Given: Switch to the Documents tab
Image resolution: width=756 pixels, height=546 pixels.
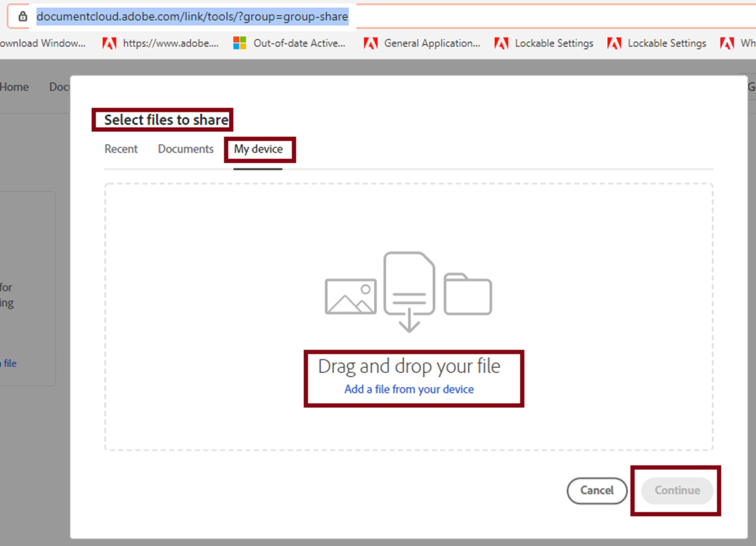Looking at the screenshot, I should tap(185, 149).
